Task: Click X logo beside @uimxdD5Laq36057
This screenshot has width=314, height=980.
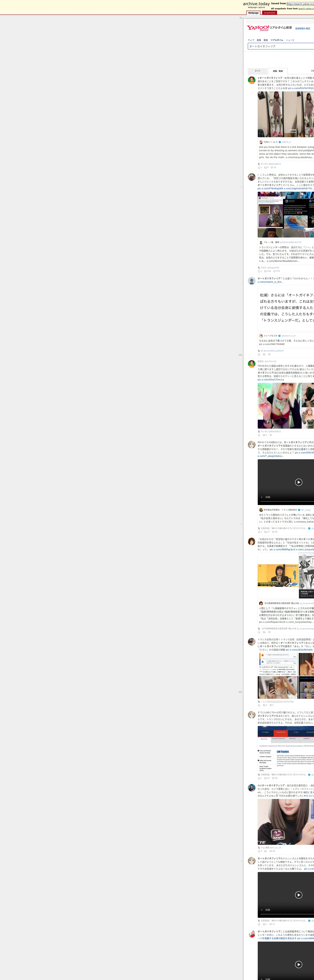Action: coord(259,351)
